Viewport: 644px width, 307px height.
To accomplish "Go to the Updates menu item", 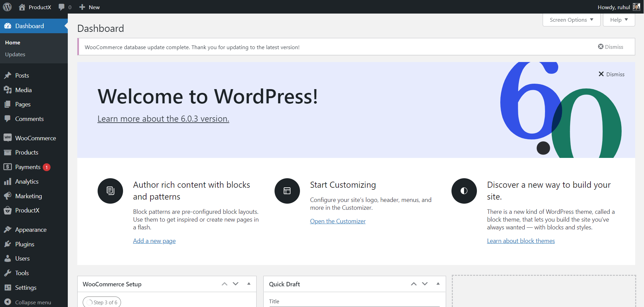I will tap(15, 54).
